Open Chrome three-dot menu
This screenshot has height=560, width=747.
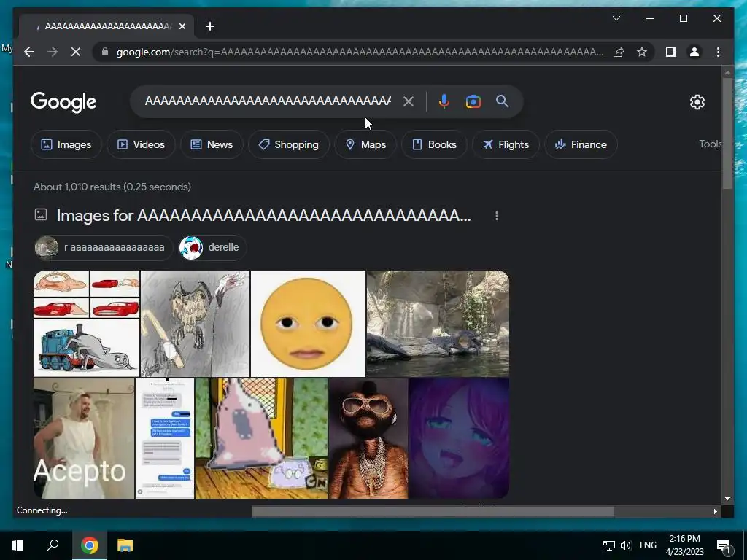tap(718, 52)
